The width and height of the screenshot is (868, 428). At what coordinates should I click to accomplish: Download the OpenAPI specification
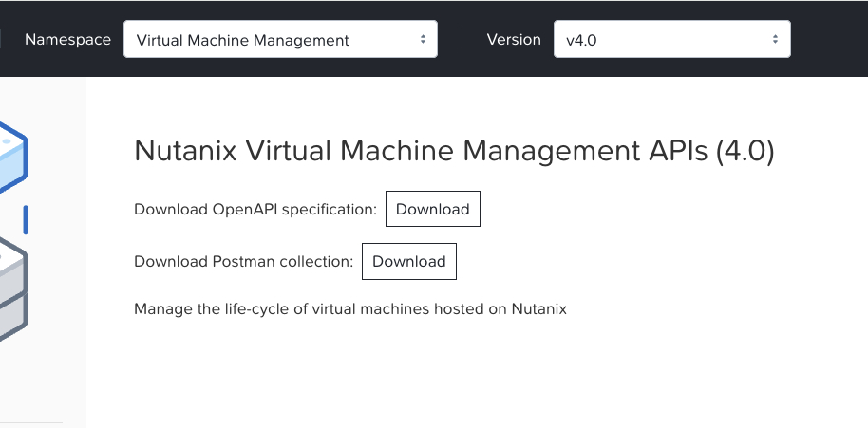click(432, 210)
